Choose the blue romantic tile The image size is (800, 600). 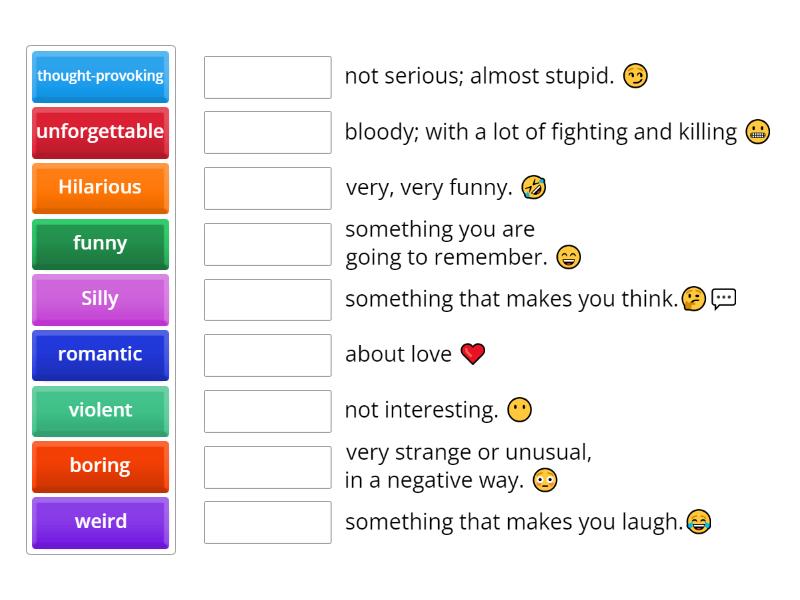point(100,354)
